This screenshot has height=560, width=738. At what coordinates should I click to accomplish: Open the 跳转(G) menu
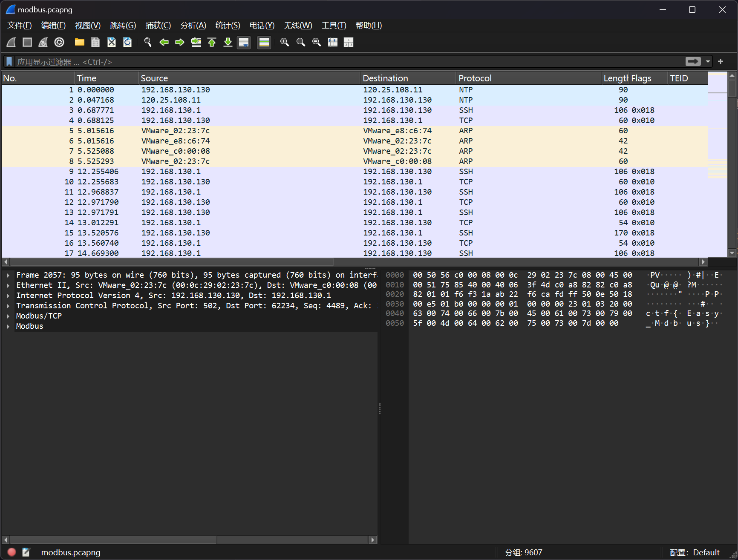(123, 26)
